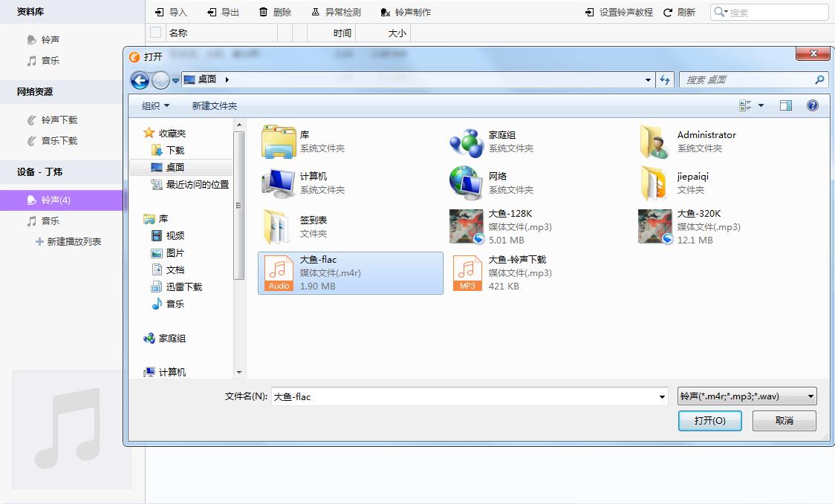Click the back navigation arrow in the dialog
The image size is (835, 504).
coord(140,79)
